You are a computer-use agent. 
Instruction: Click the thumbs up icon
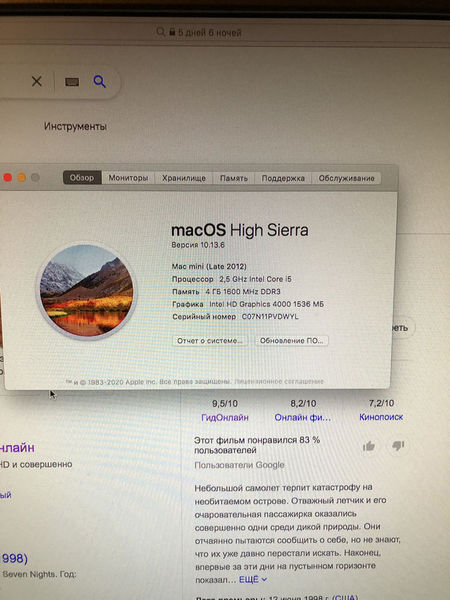click(369, 446)
